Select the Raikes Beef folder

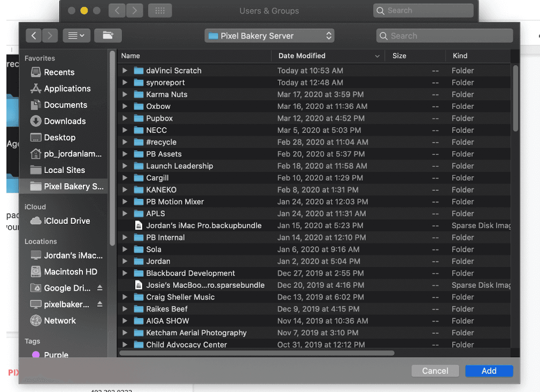tap(313, 309)
